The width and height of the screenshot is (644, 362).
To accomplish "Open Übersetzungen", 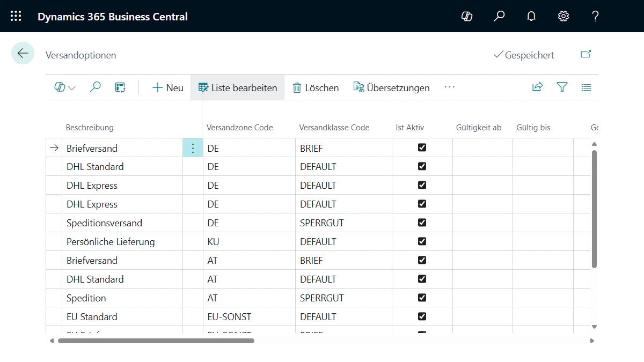I will (391, 87).
